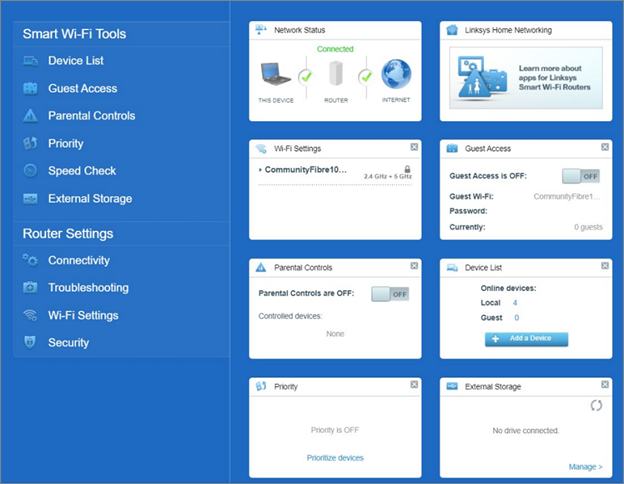Click the '0 guests' value
The image size is (624, 484).
pyautogui.click(x=588, y=227)
